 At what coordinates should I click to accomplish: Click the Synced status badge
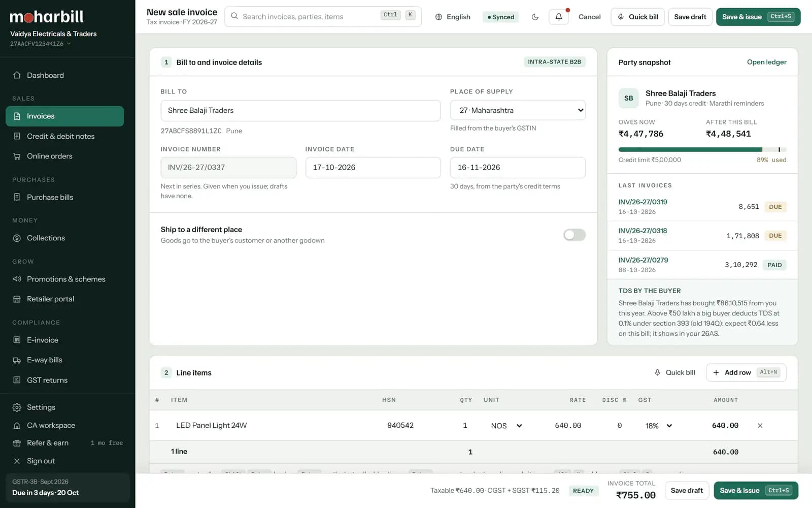pyautogui.click(x=500, y=17)
